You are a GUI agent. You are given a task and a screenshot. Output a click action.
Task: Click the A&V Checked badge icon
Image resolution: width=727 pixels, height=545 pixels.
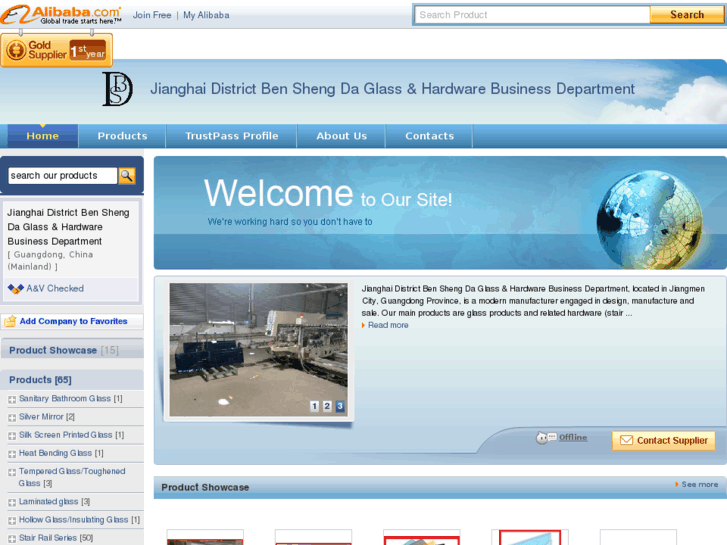(16, 289)
